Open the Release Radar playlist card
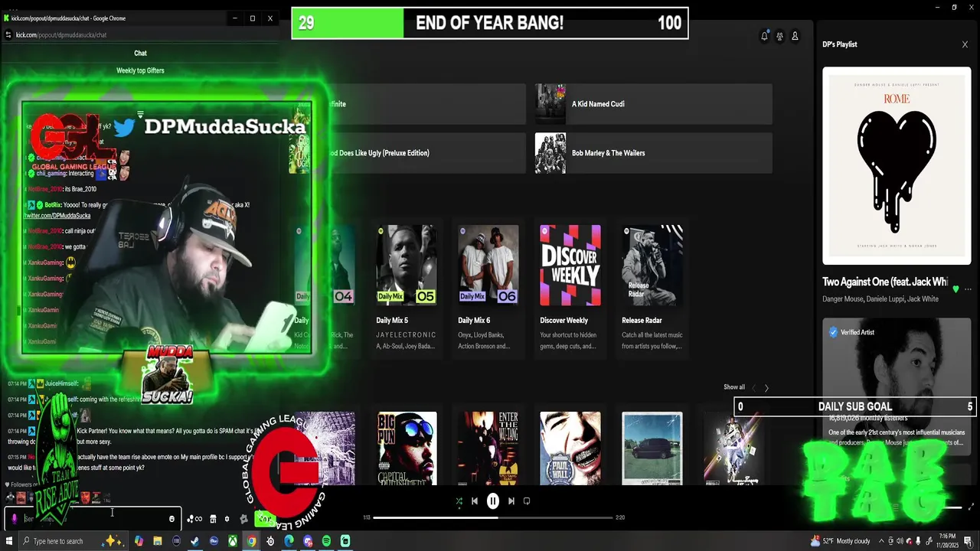980x551 pixels. click(652, 288)
